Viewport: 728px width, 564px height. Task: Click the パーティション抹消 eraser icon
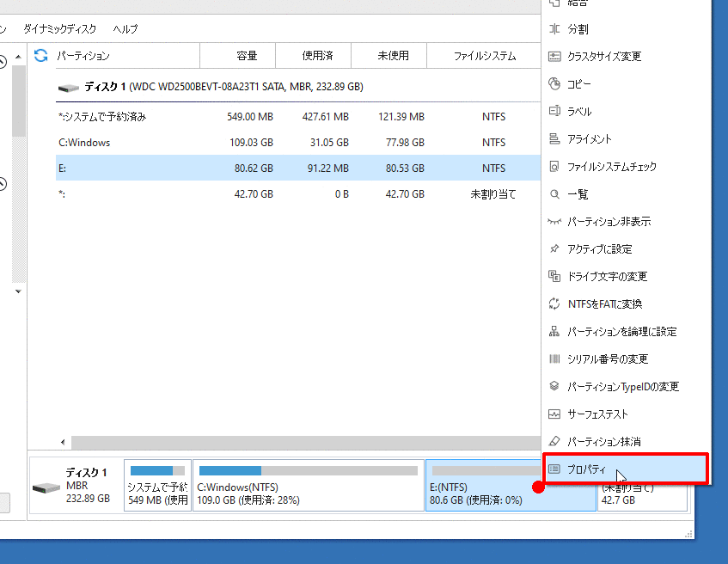(554, 442)
